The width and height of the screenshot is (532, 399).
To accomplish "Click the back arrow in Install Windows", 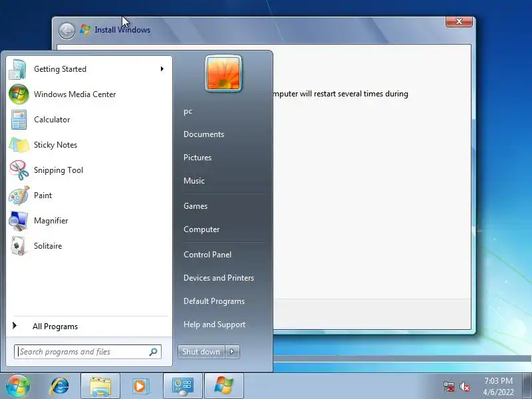I will (67, 31).
